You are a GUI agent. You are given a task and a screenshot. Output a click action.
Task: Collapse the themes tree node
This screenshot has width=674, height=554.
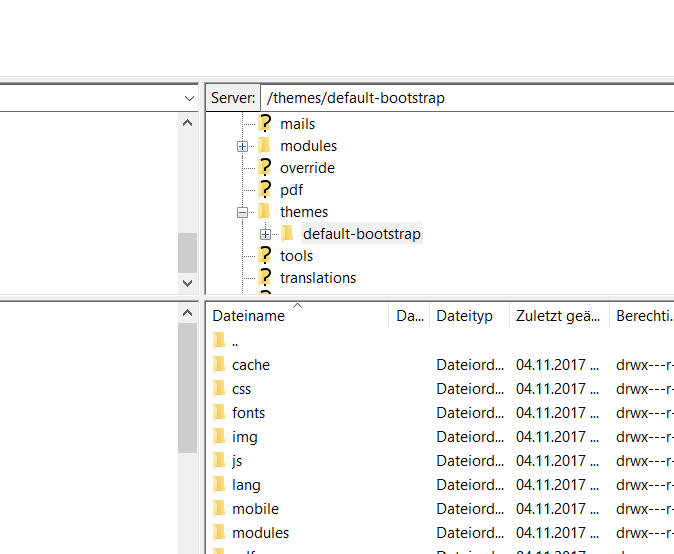242,212
